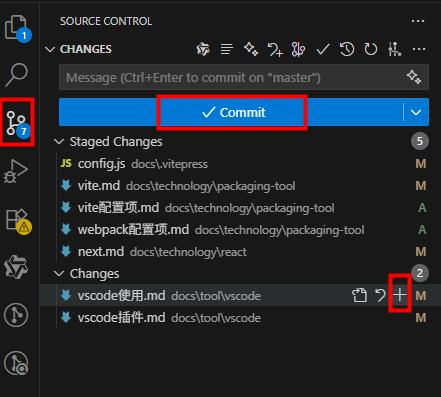Click the star-shaped icon in Changes toolbar
Viewport: 441px width, 397px height.
(203, 49)
